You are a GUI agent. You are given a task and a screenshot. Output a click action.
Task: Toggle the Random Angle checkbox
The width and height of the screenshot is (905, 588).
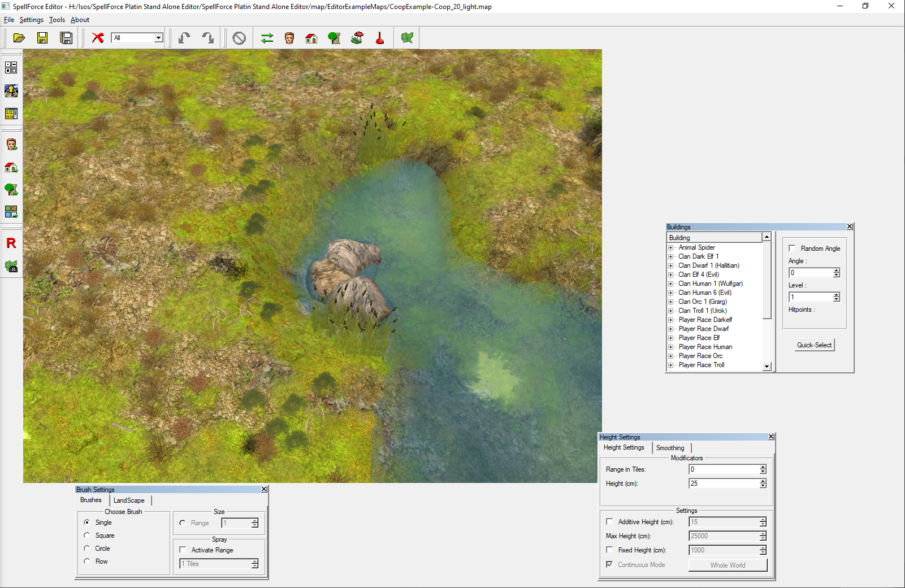pos(793,249)
